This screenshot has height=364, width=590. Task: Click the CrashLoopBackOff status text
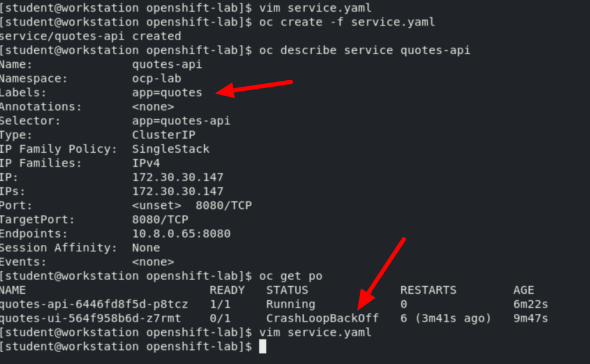(322, 319)
